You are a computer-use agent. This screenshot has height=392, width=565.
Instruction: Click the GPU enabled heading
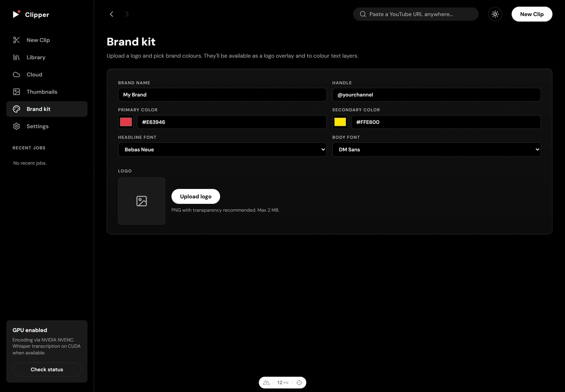coord(30,330)
